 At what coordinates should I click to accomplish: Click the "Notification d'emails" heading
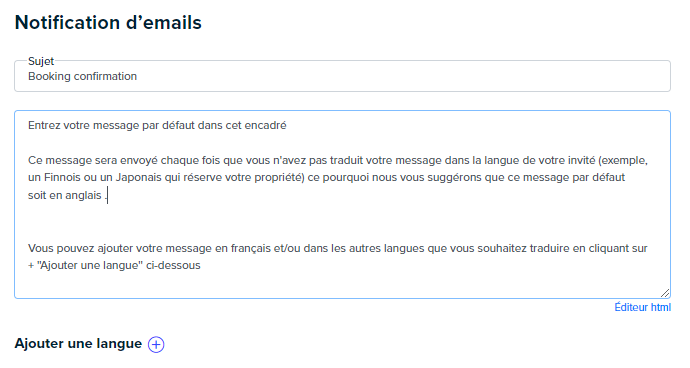[108, 22]
